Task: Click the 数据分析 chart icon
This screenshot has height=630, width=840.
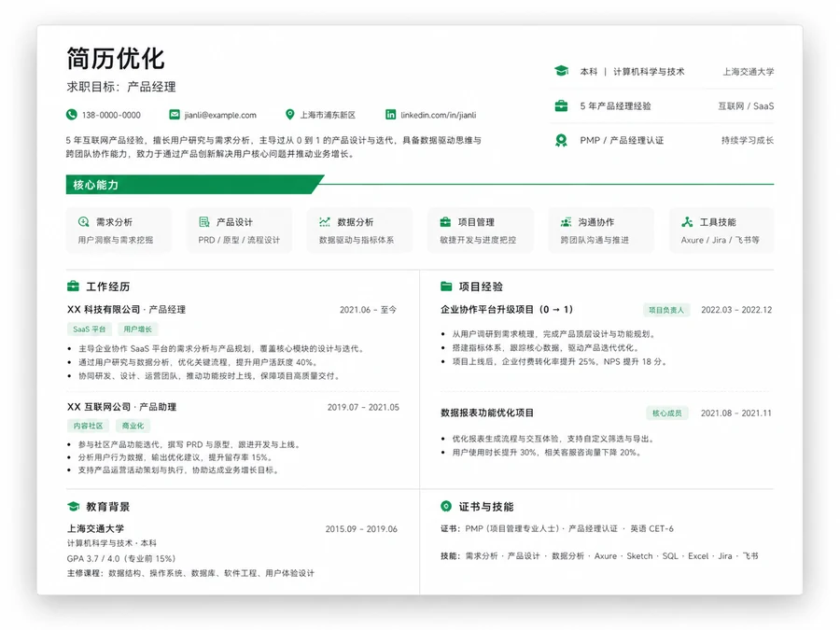Action: click(x=325, y=222)
